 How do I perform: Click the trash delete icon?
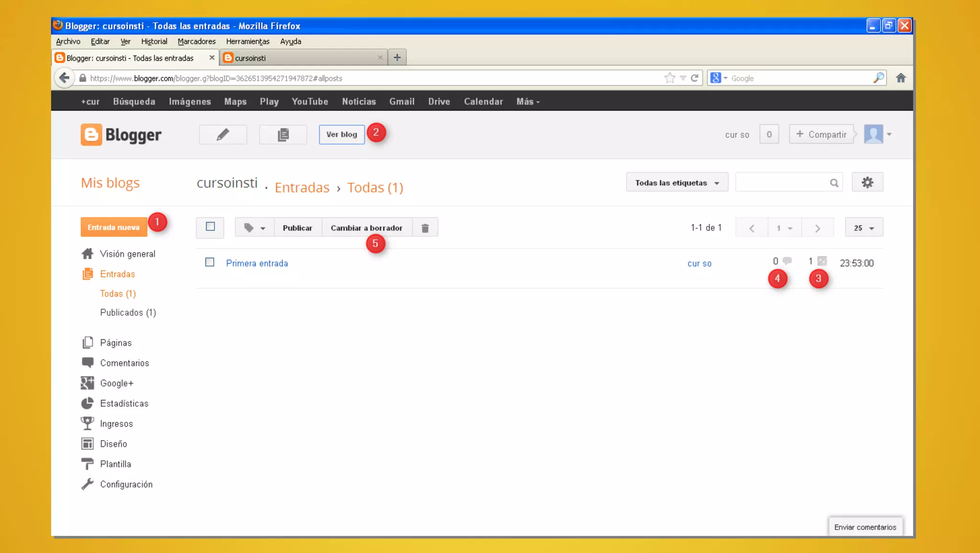[x=425, y=228]
